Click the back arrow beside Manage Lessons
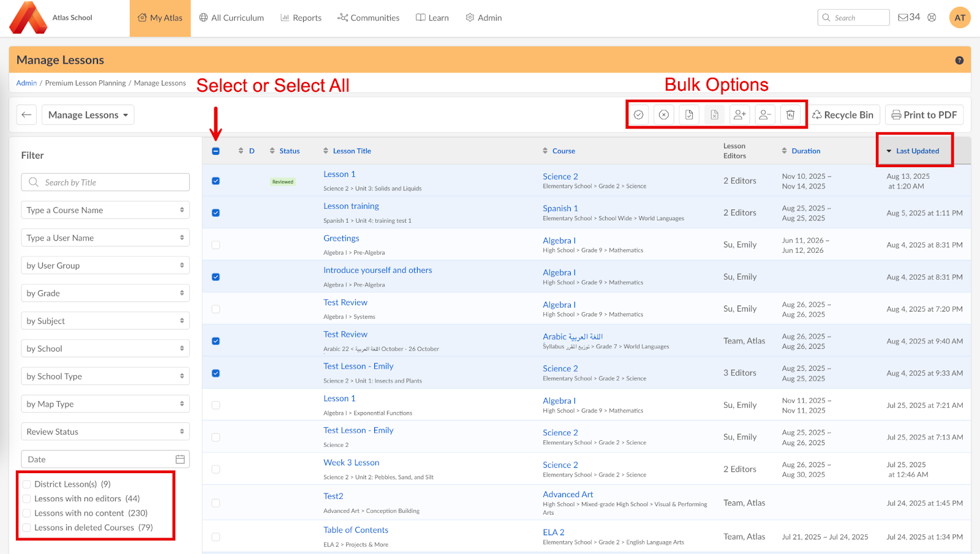The width and height of the screenshot is (980, 554). [26, 115]
